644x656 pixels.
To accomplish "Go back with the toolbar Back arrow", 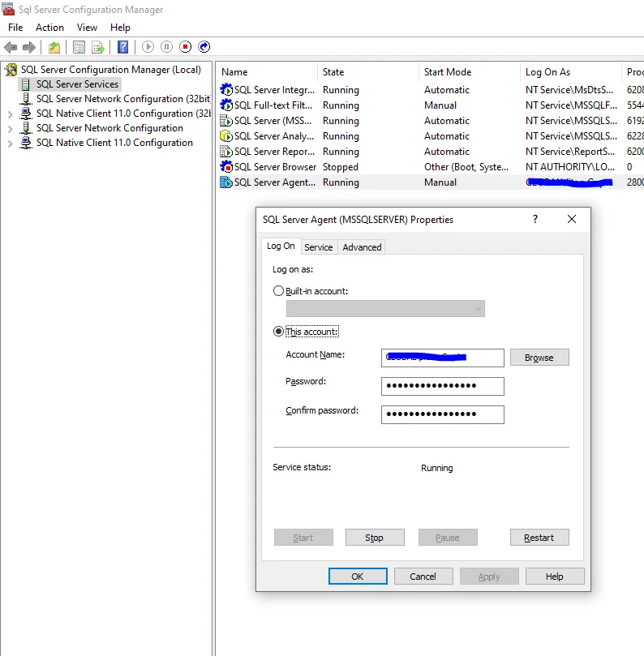I will (x=11, y=47).
